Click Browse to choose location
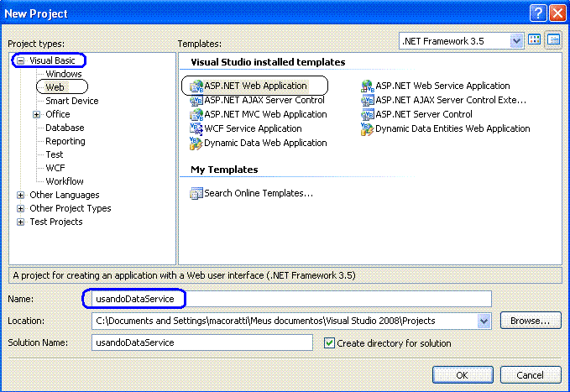Image resolution: width=570 pixels, height=392 pixels. [531, 321]
